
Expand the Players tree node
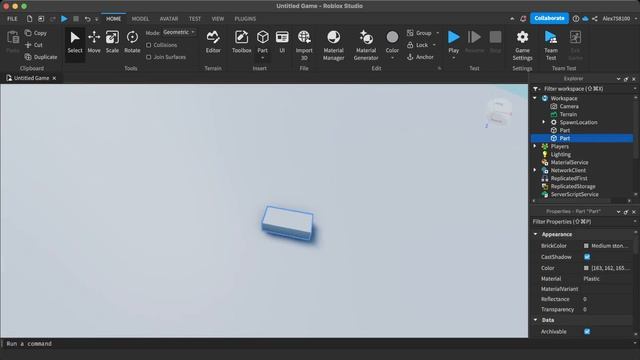535,146
